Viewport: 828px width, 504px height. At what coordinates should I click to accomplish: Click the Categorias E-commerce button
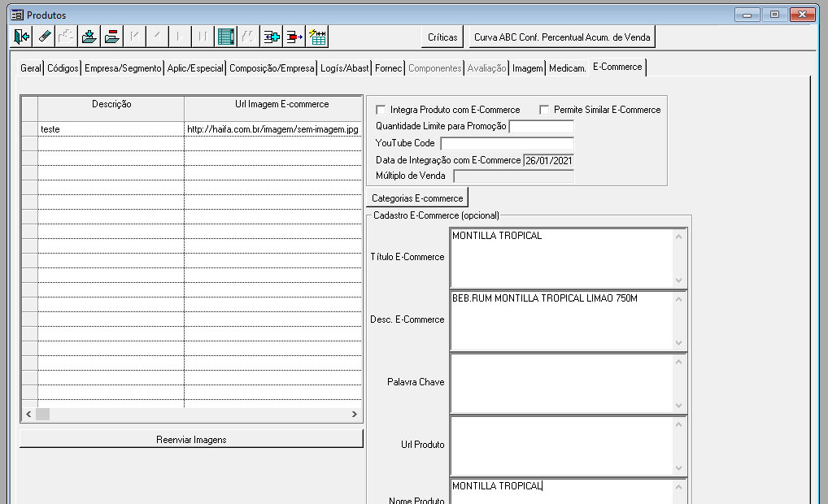click(x=417, y=198)
